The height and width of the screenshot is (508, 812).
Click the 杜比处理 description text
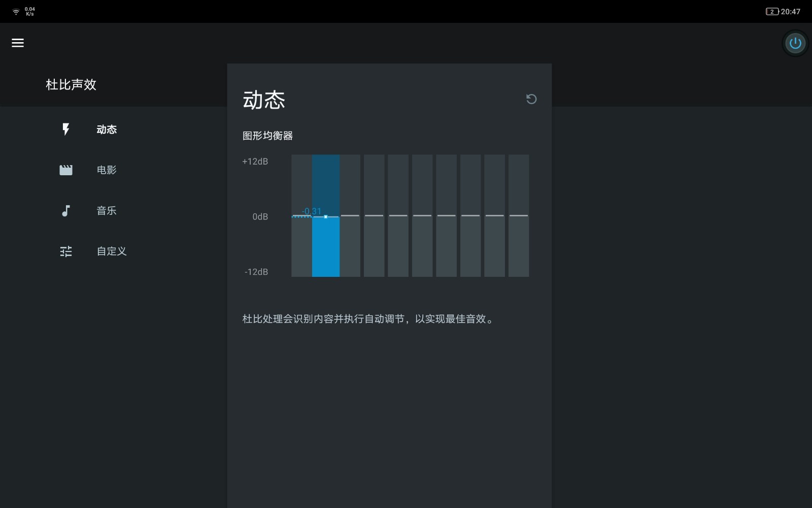(x=368, y=319)
